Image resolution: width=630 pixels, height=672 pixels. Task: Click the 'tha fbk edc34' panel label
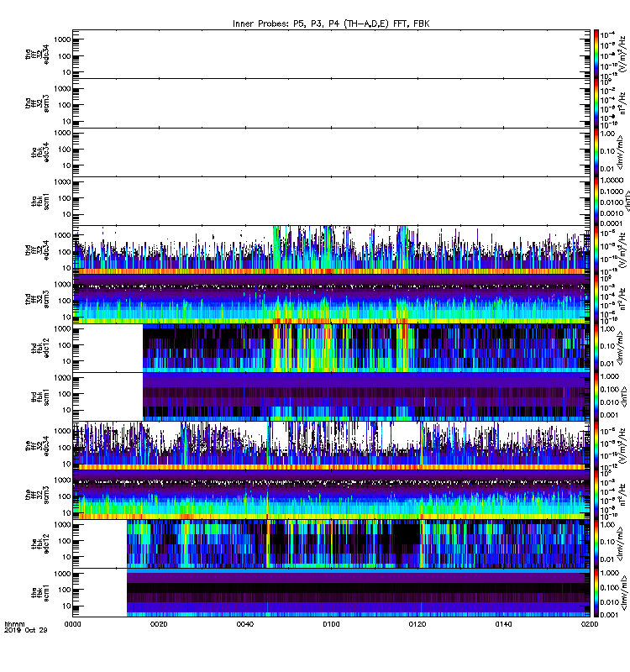(40, 152)
